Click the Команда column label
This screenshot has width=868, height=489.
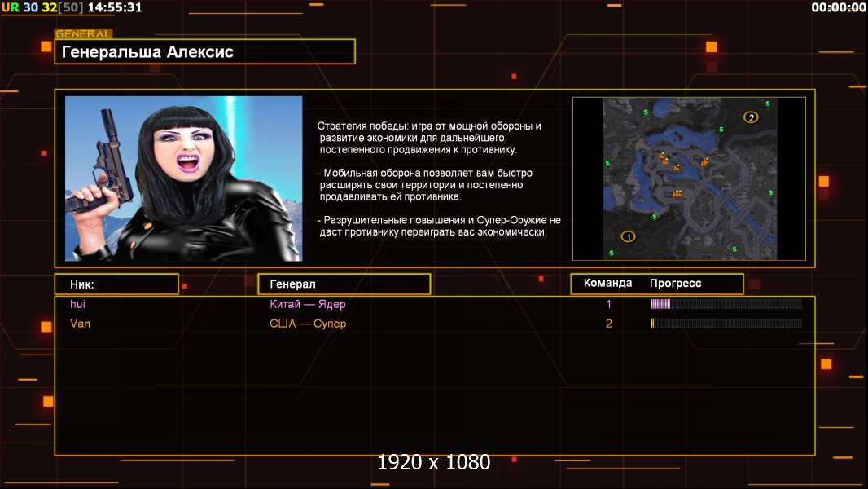pyautogui.click(x=607, y=283)
